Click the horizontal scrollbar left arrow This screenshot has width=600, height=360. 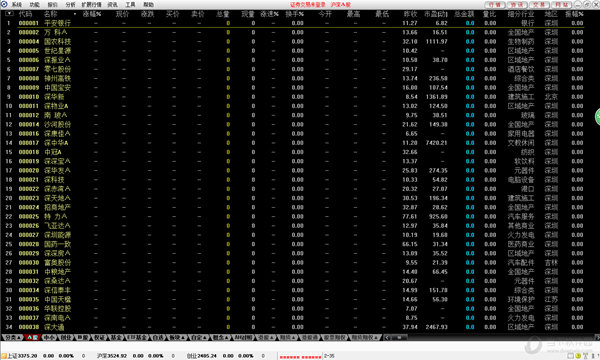388,337
